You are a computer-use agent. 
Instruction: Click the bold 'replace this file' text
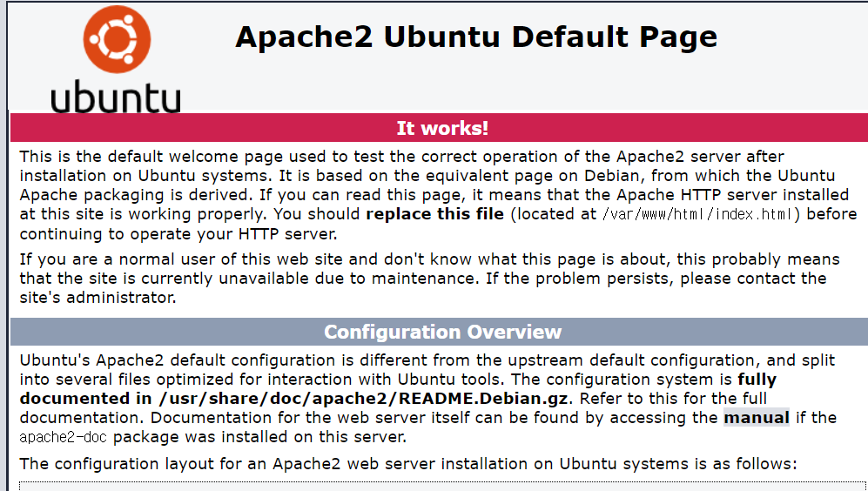(435, 214)
